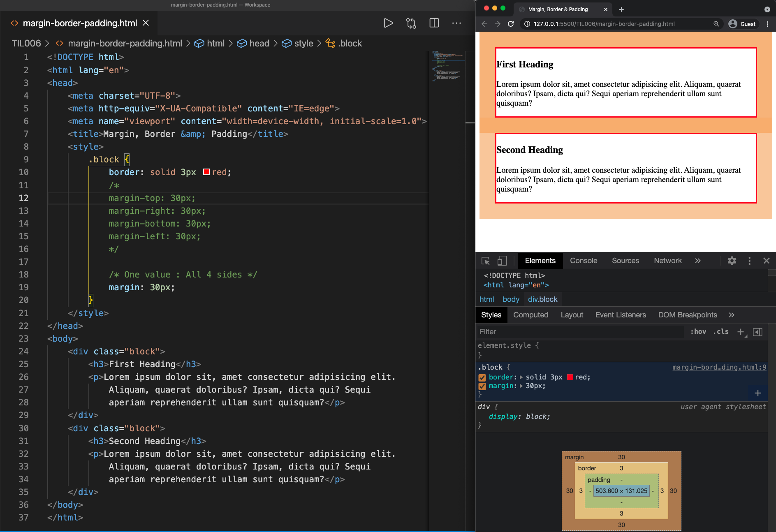Toggle the :hov element state panel
The width and height of the screenshot is (776, 532).
[x=698, y=332]
